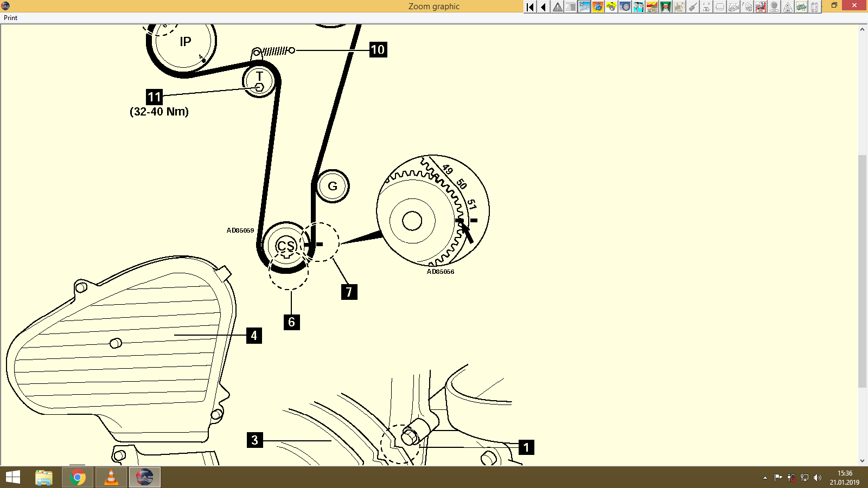Select the wrench repair-manual toolbar icon
Screen dimensions: 868x488
[584, 7]
